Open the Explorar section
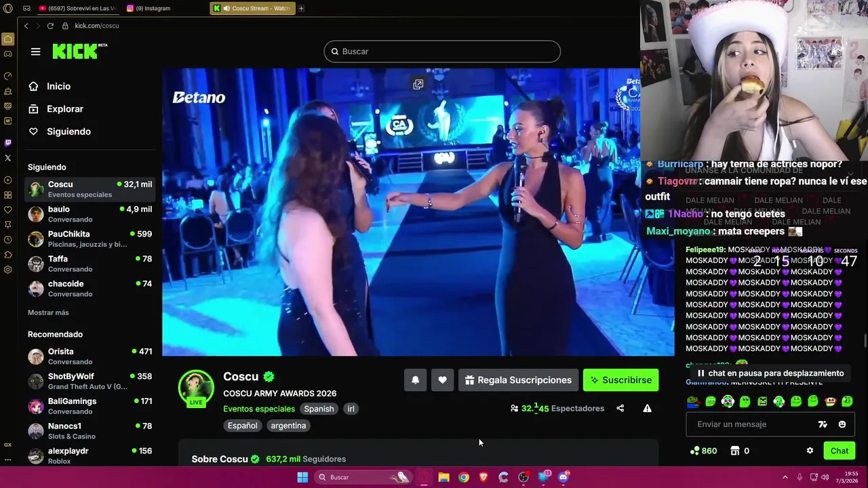Viewport: 868px width, 488px height. click(x=65, y=108)
